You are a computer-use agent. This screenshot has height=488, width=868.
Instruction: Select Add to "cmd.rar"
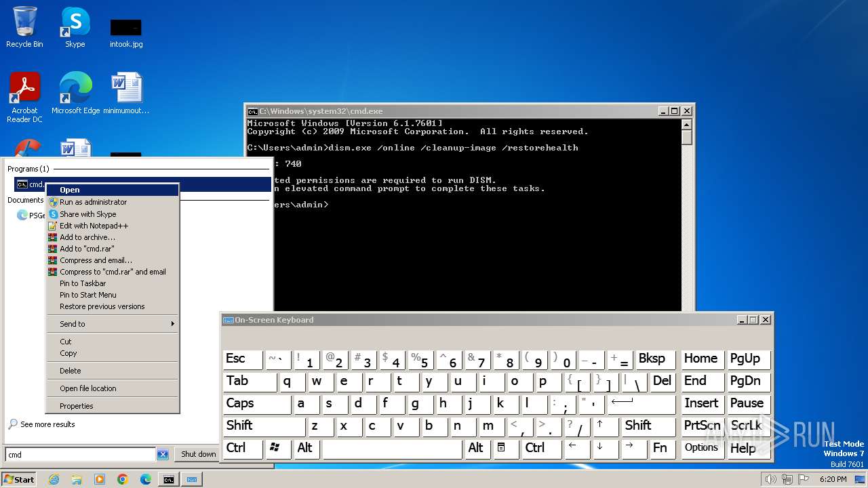click(112, 248)
